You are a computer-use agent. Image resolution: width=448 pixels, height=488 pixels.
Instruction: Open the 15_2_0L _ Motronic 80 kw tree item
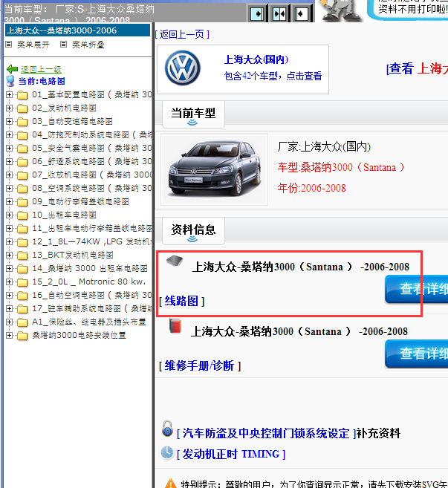pos(89,282)
